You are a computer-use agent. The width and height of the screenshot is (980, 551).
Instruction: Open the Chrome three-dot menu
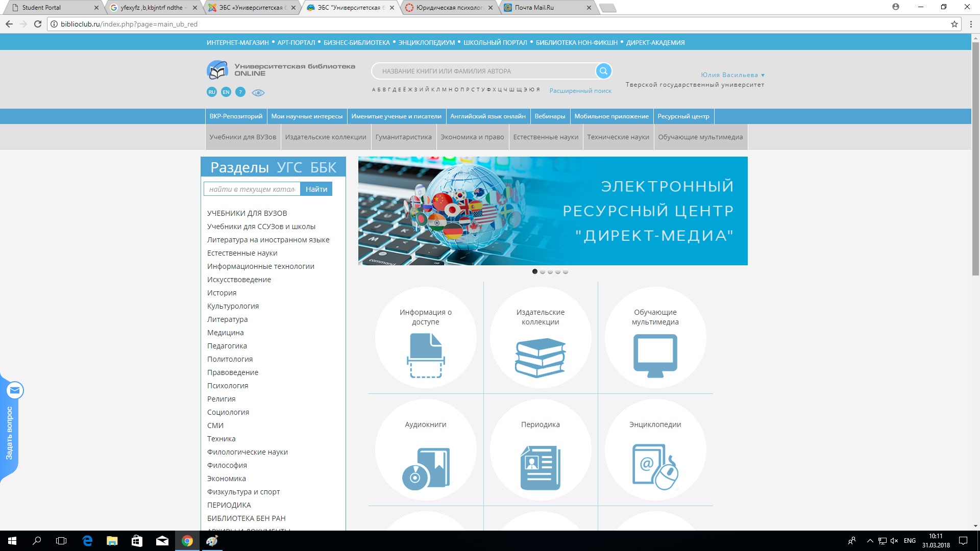[x=971, y=24]
